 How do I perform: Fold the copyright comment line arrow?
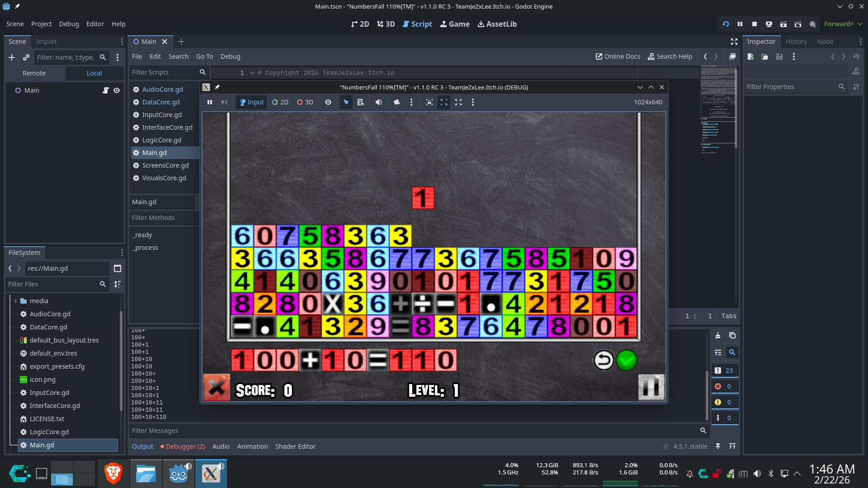point(252,73)
